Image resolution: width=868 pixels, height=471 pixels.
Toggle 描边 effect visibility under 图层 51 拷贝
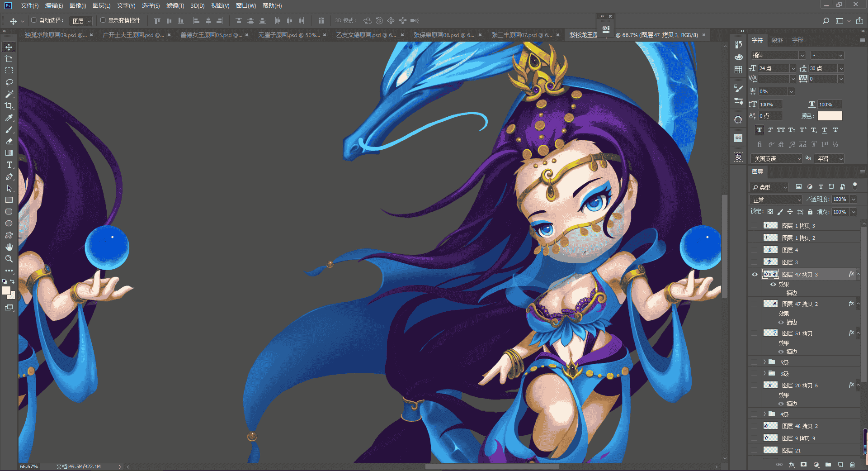tap(781, 352)
